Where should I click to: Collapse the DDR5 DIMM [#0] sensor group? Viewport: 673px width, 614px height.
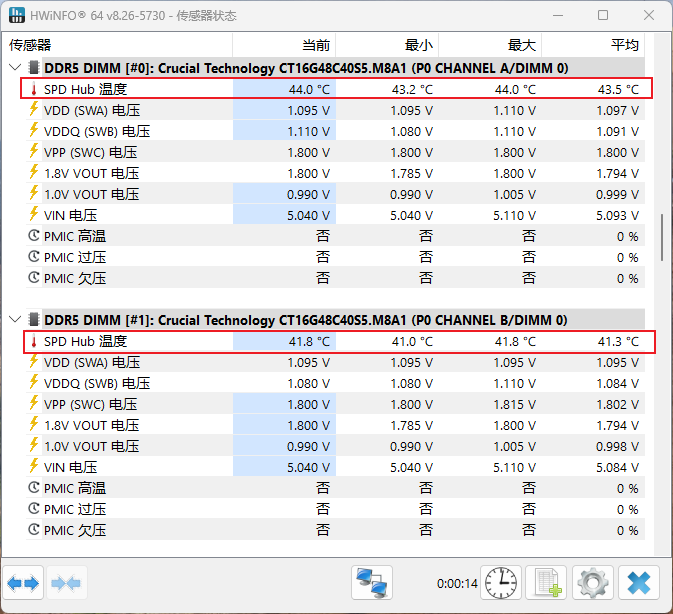tap(15, 68)
